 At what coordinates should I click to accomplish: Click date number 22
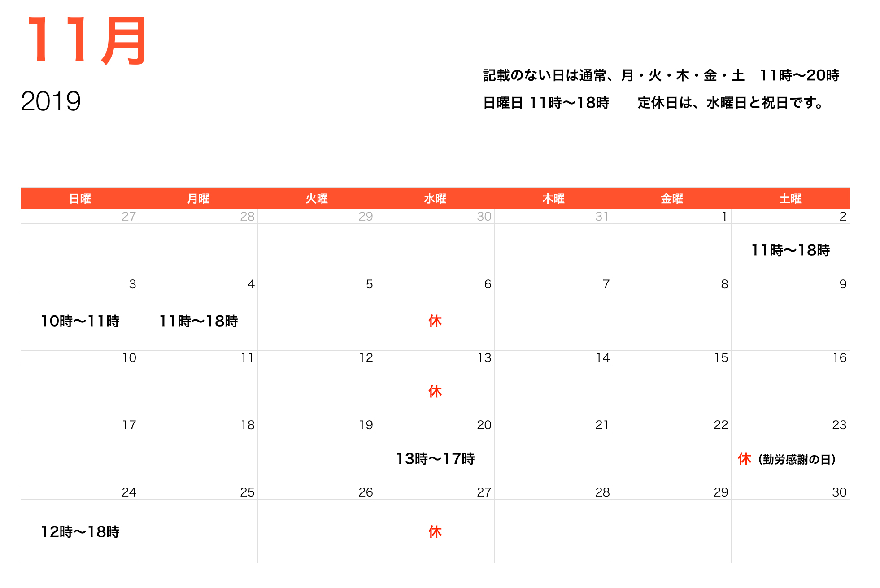721,425
